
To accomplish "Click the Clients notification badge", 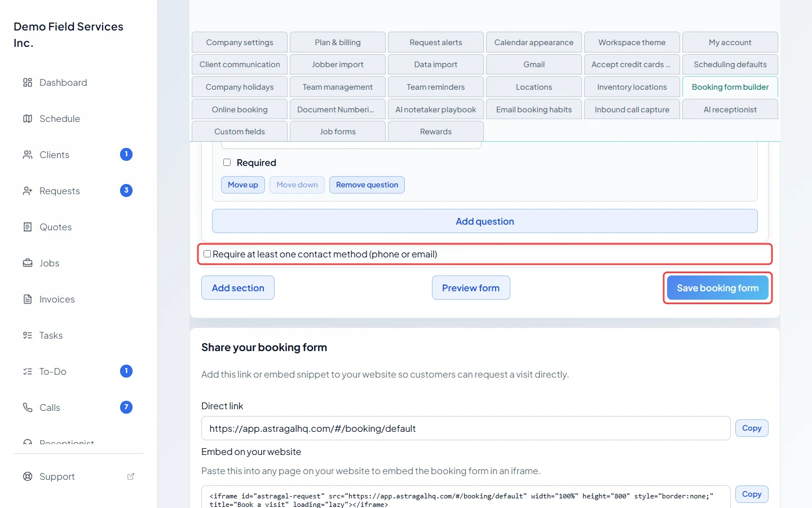I will pos(126,154).
